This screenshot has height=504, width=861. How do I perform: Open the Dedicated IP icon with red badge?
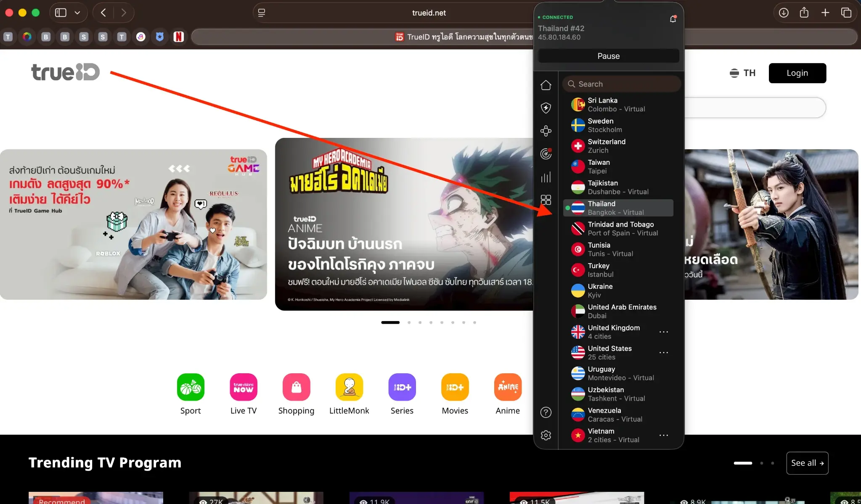pos(546,154)
